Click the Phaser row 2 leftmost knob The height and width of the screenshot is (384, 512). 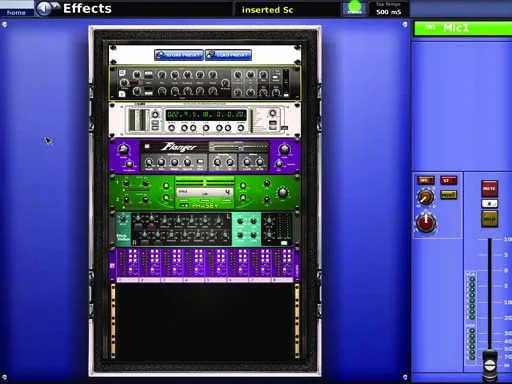point(126,199)
